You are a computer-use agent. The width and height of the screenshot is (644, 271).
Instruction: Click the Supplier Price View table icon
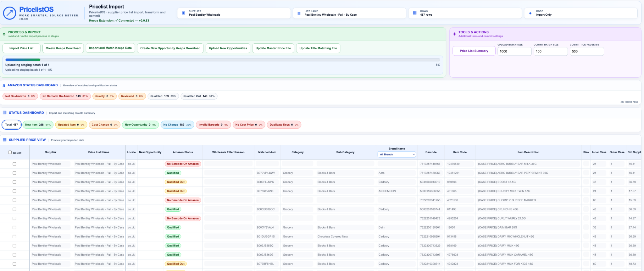(x=5, y=140)
